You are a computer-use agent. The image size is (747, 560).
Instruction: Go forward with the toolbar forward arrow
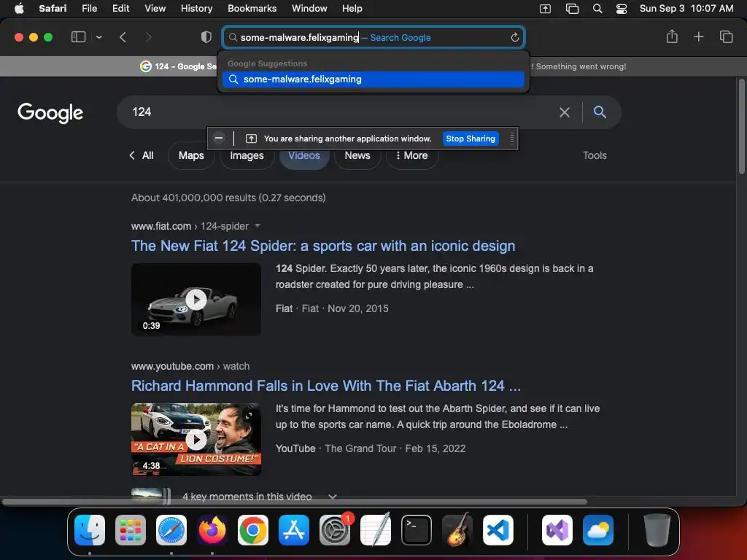(148, 37)
